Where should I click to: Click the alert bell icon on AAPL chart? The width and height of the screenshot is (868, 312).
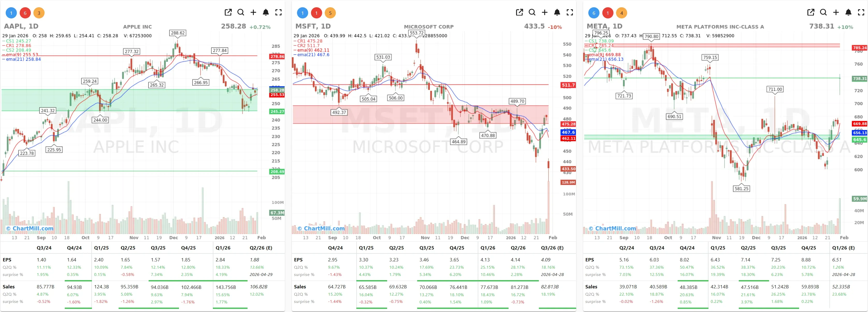coord(266,12)
